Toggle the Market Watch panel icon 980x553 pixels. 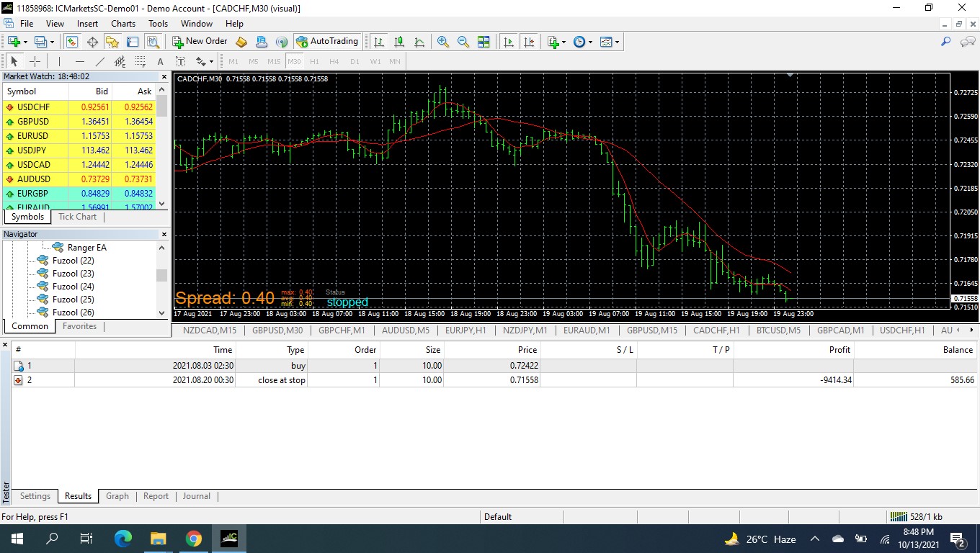click(72, 42)
